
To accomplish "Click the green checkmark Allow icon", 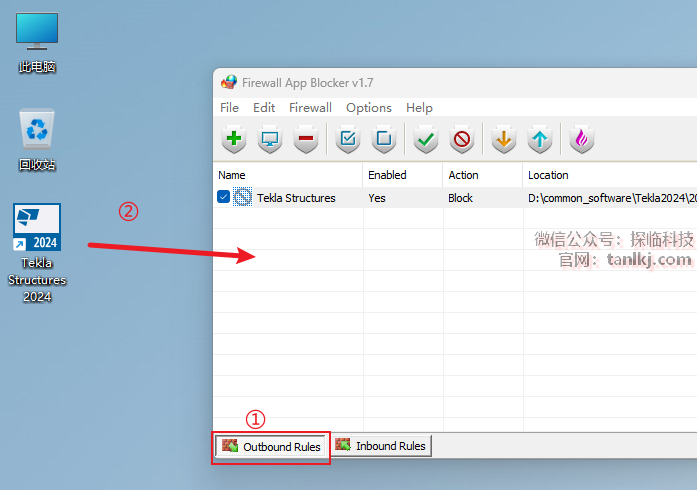I will (426, 139).
